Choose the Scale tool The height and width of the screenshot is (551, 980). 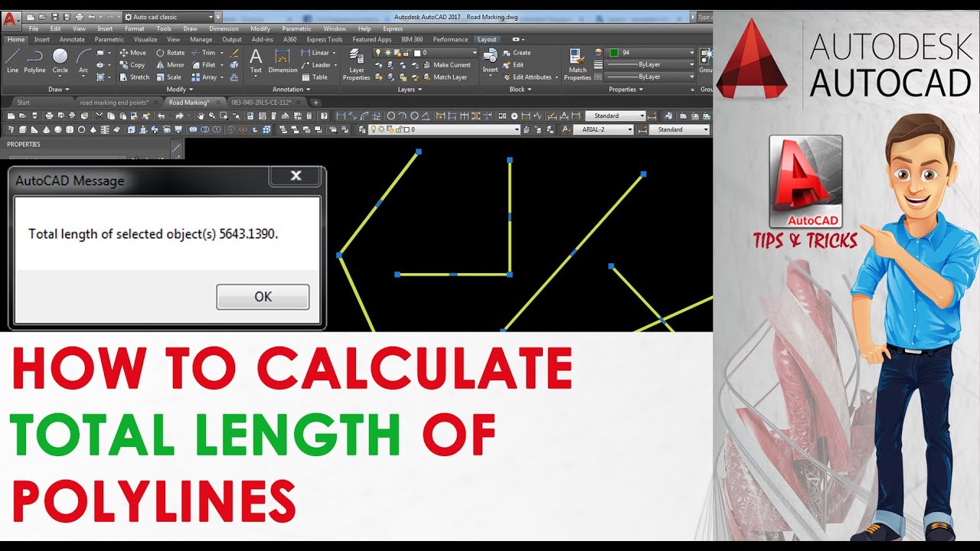pos(168,77)
